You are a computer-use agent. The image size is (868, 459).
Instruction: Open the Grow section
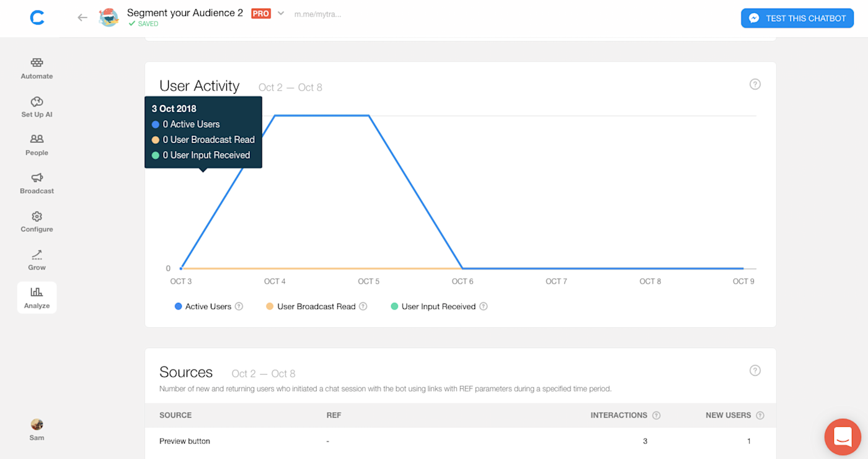[x=37, y=260]
